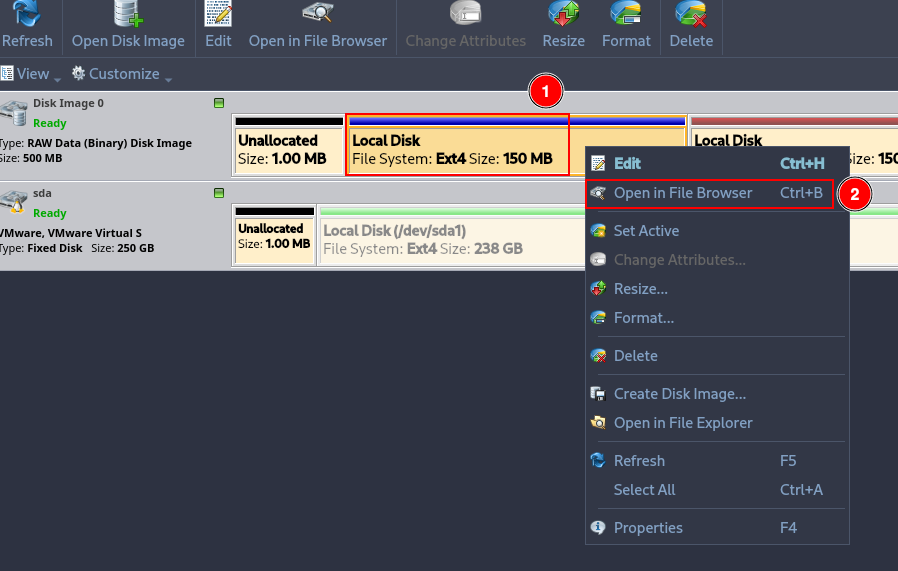Click the Resize toolbar icon
The height and width of the screenshot is (571, 898).
point(563,14)
